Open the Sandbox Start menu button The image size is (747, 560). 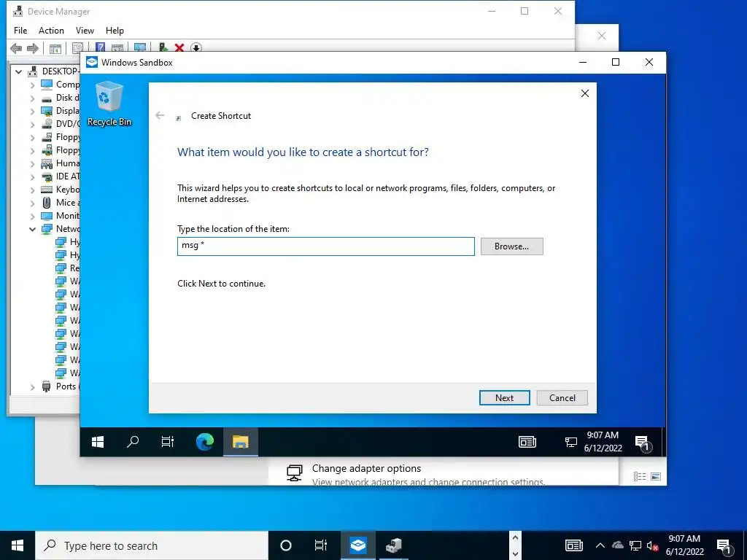(x=98, y=442)
